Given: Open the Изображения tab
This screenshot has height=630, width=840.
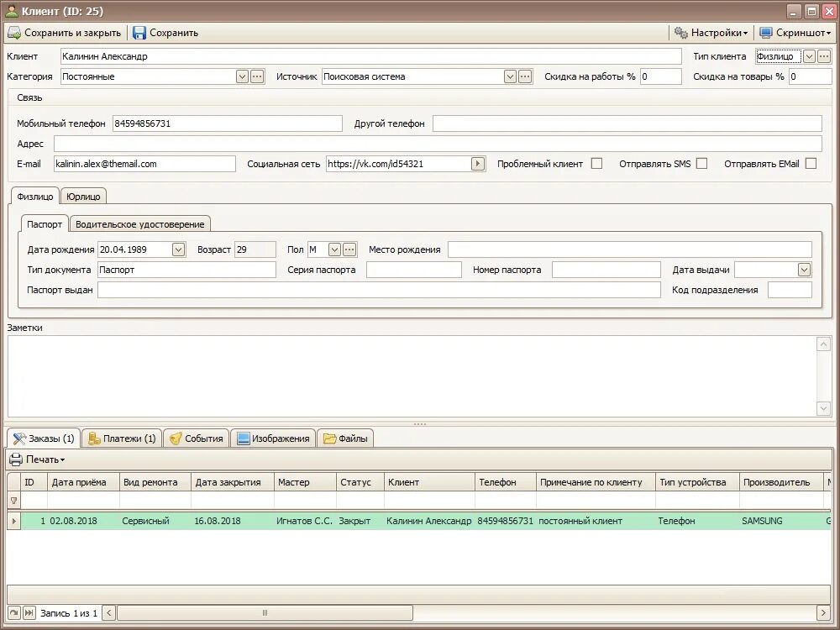Looking at the screenshot, I should [273, 438].
